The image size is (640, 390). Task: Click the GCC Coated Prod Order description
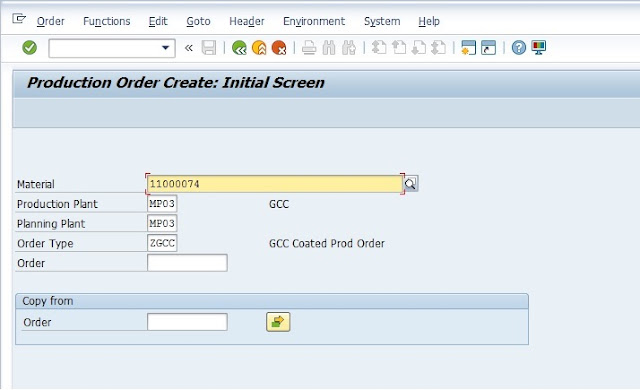click(x=327, y=244)
